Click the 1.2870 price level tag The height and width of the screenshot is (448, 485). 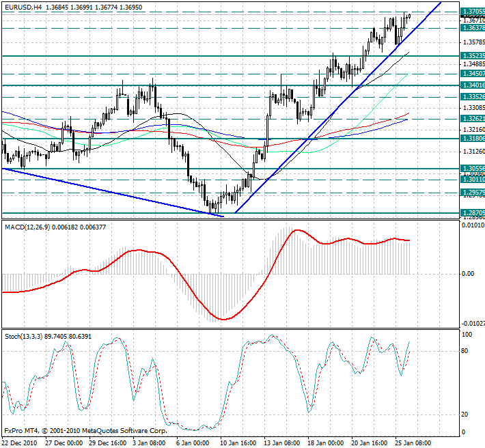[x=473, y=213]
